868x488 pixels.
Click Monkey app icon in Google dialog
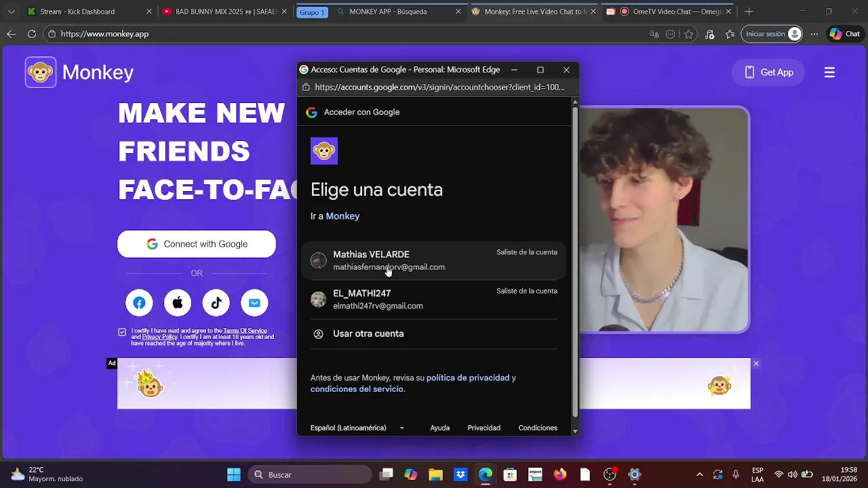[x=324, y=151]
